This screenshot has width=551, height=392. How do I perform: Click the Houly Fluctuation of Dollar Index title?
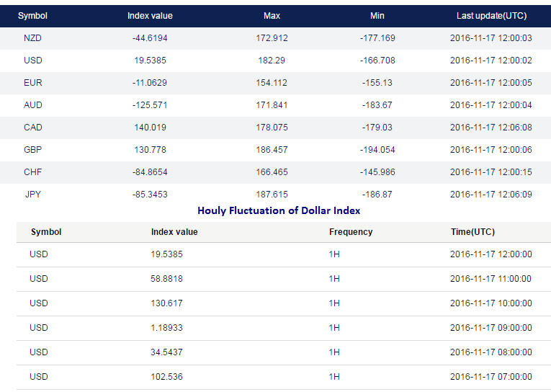(279, 211)
